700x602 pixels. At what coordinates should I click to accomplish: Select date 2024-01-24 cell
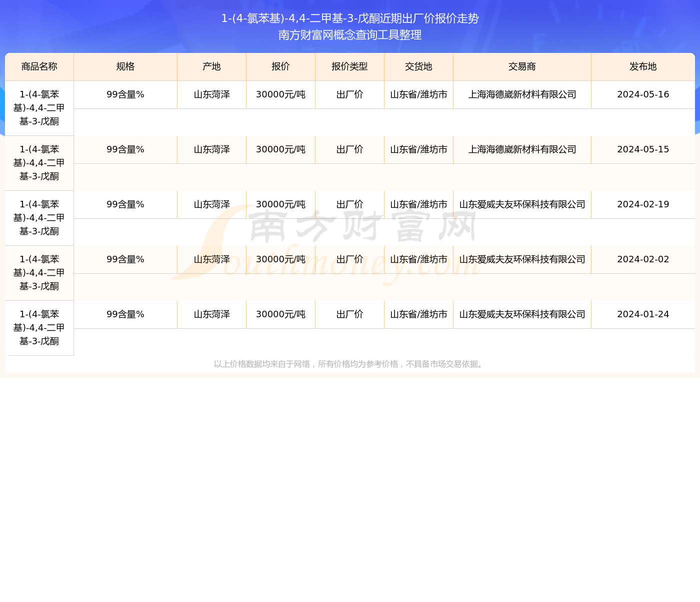pyautogui.click(x=643, y=314)
